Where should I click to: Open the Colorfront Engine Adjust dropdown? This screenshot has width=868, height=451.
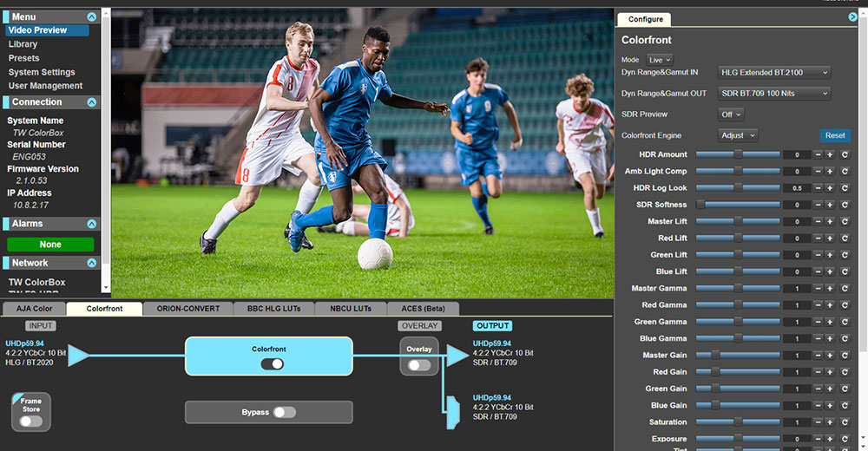pyautogui.click(x=738, y=135)
